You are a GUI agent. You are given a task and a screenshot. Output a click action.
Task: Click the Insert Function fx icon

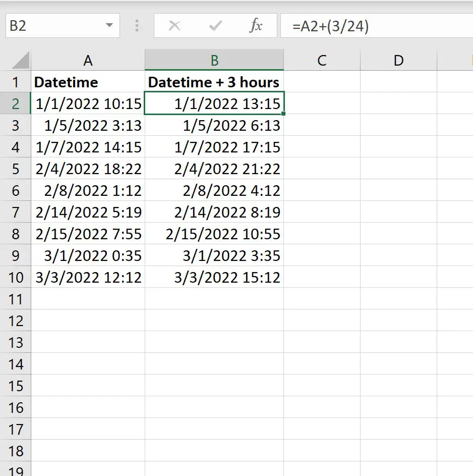(257, 25)
